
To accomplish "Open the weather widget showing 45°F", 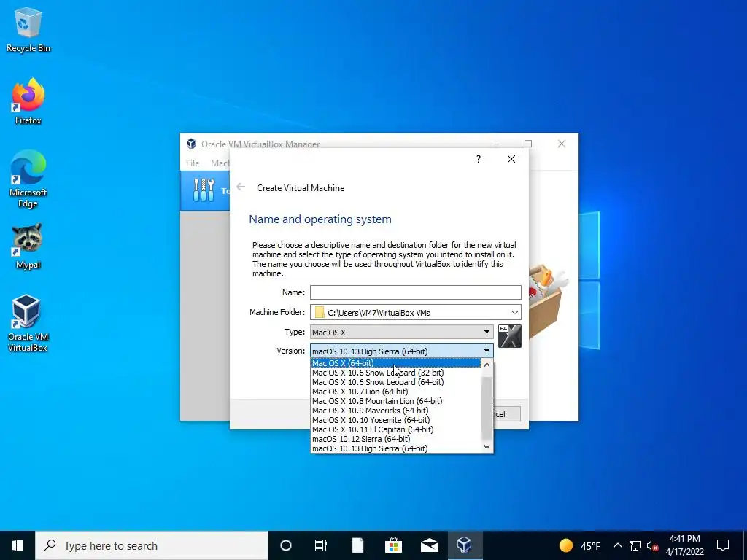I will click(x=580, y=545).
